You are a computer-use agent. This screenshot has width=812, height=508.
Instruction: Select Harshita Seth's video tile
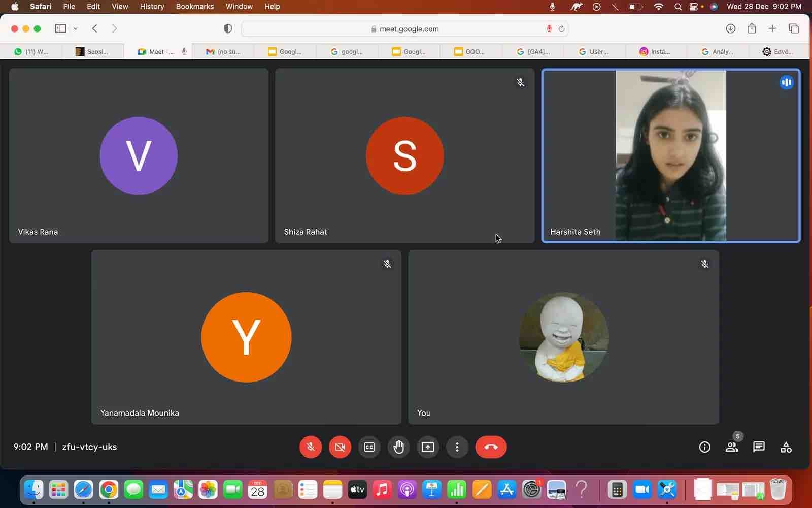pyautogui.click(x=670, y=155)
